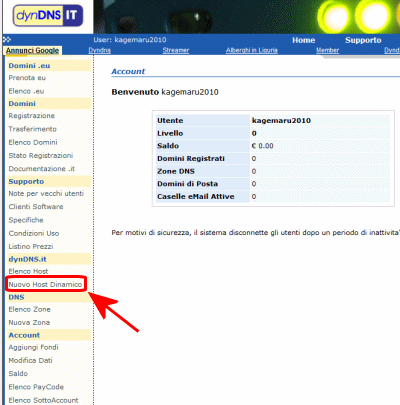This screenshot has height=405, width=400.
Task: Open the Supporto top menu item
Action: (x=363, y=40)
